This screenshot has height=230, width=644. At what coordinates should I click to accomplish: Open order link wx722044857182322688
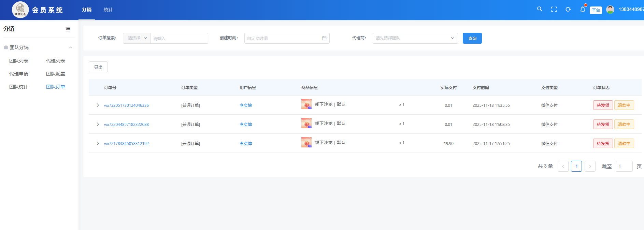[126, 125]
